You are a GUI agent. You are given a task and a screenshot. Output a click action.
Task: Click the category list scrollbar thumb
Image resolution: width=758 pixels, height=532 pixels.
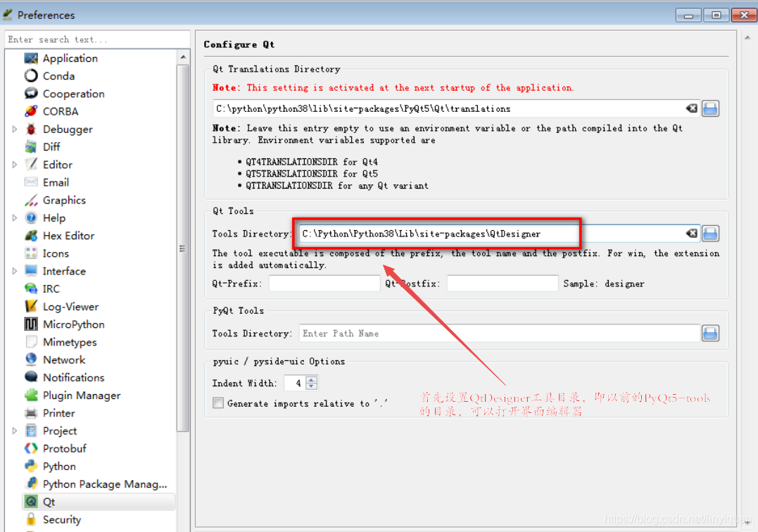click(183, 248)
